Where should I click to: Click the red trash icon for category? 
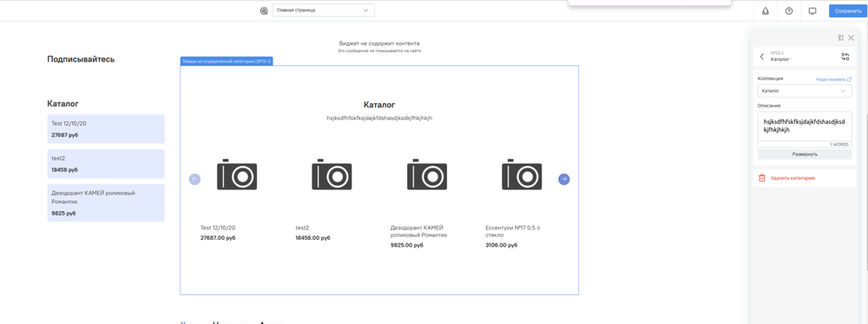pos(762,178)
